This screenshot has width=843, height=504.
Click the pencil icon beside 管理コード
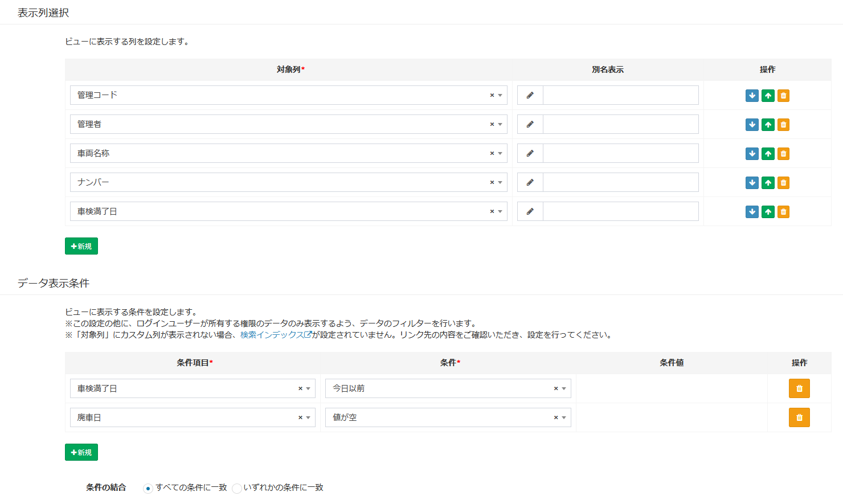click(x=530, y=95)
